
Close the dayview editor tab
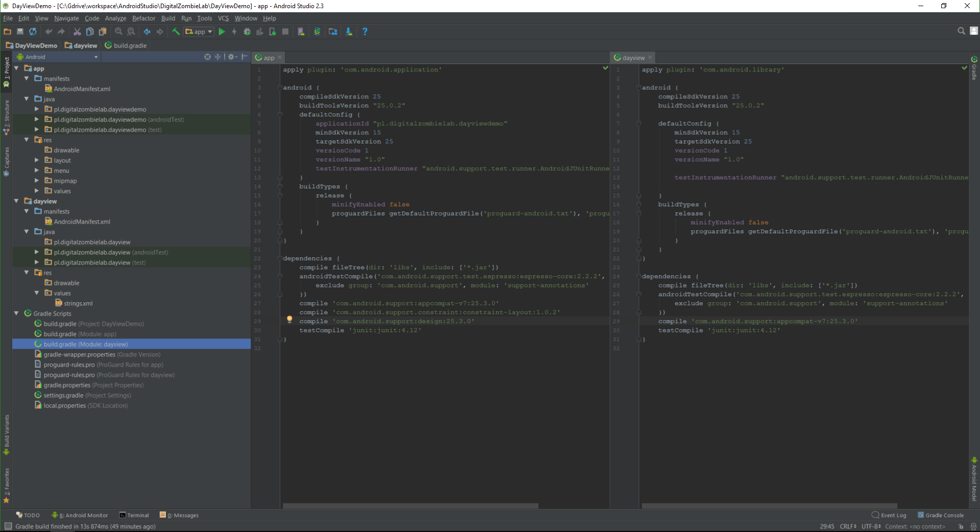(650, 58)
